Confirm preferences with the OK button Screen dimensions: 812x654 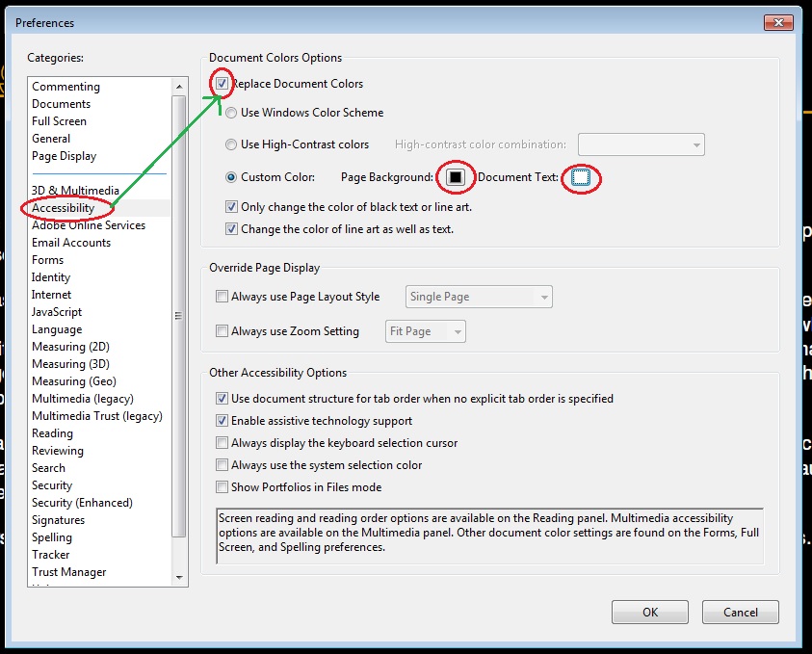pos(649,612)
